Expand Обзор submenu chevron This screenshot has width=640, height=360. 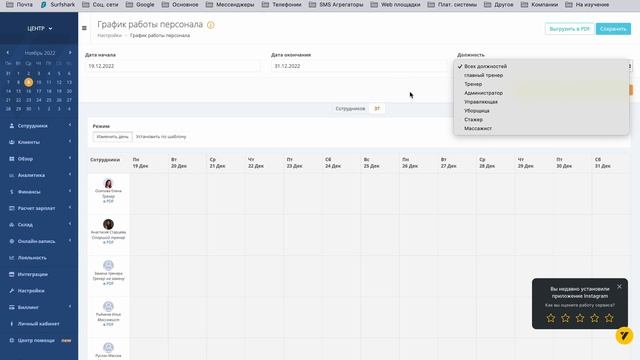[x=70, y=158]
